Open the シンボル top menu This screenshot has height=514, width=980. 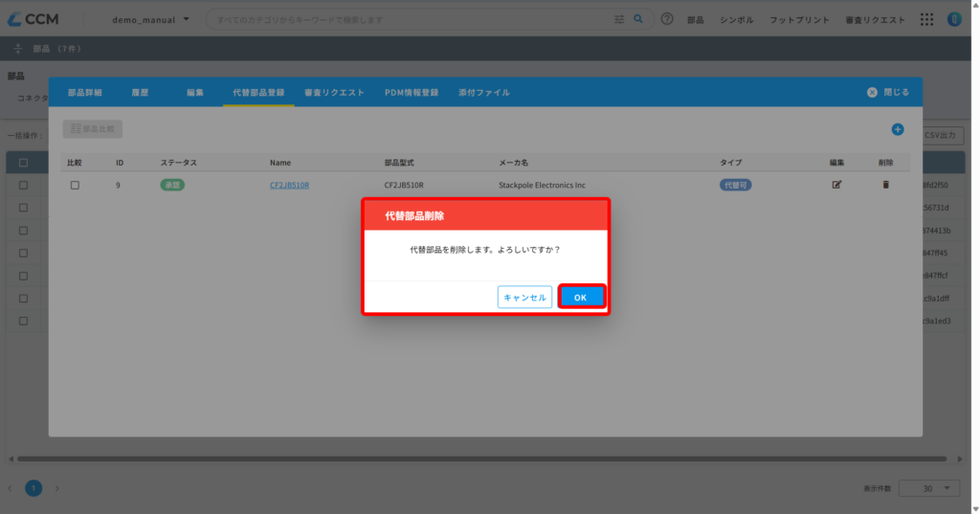pyautogui.click(x=737, y=20)
